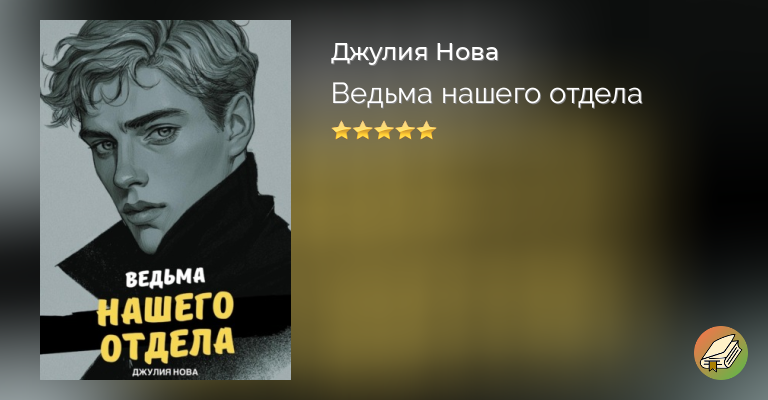Click ДЖУЛИЯ НОВА author text on cover
Image resolution: width=768 pixels, height=400 pixels.
click(x=165, y=372)
